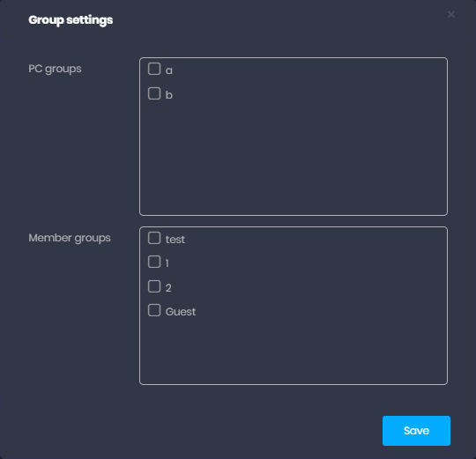Toggle the checkbox for member group "2"
This screenshot has height=459, width=476.
coord(154,286)
